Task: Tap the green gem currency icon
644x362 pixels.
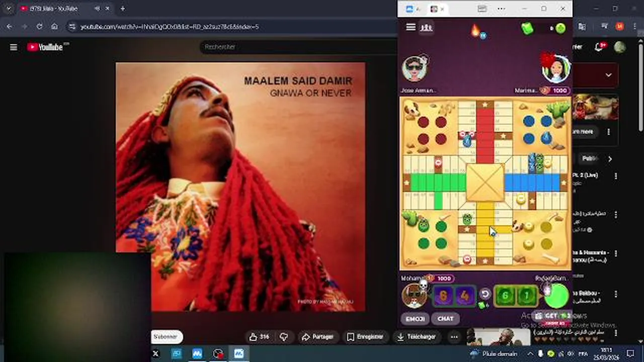Action: pyautogui.click(x=527, y=28)
